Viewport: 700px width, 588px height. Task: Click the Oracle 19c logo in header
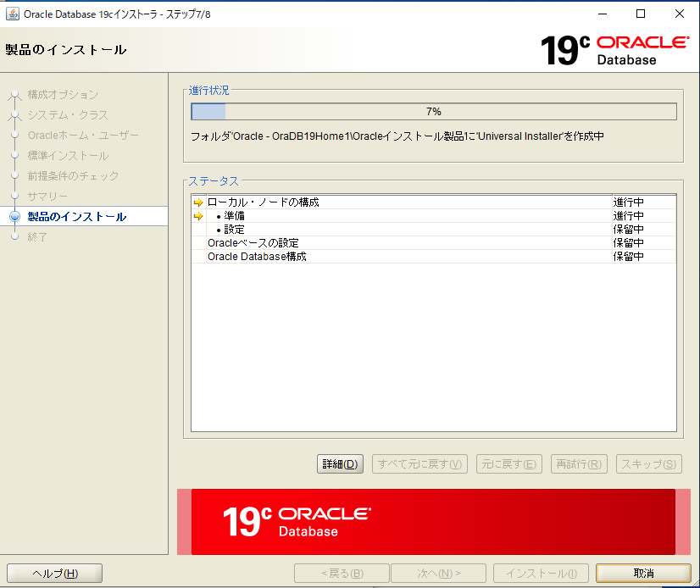click(x=614, y=50)
